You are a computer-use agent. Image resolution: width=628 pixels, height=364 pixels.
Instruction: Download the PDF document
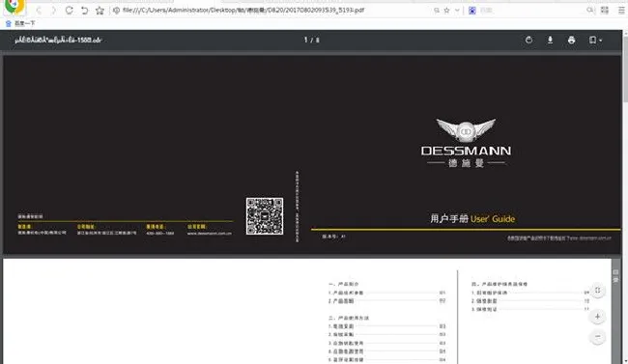pyautogui.click(x=550, y=40)
